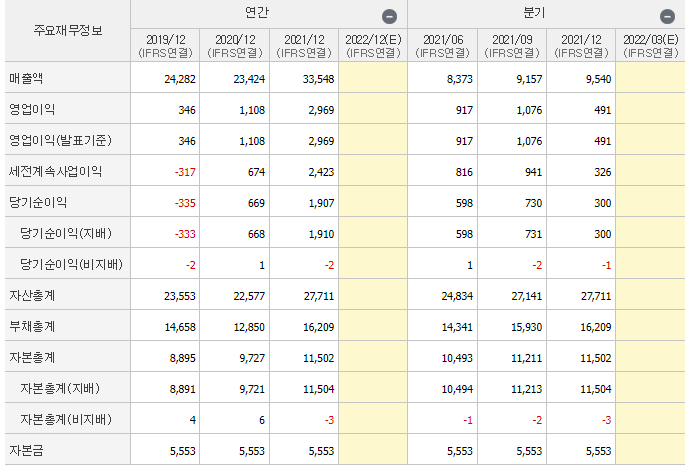Select the 2022/12(E) annual column header
The height and width of the screenshot is (465, 692).
(x=373, y=45)
